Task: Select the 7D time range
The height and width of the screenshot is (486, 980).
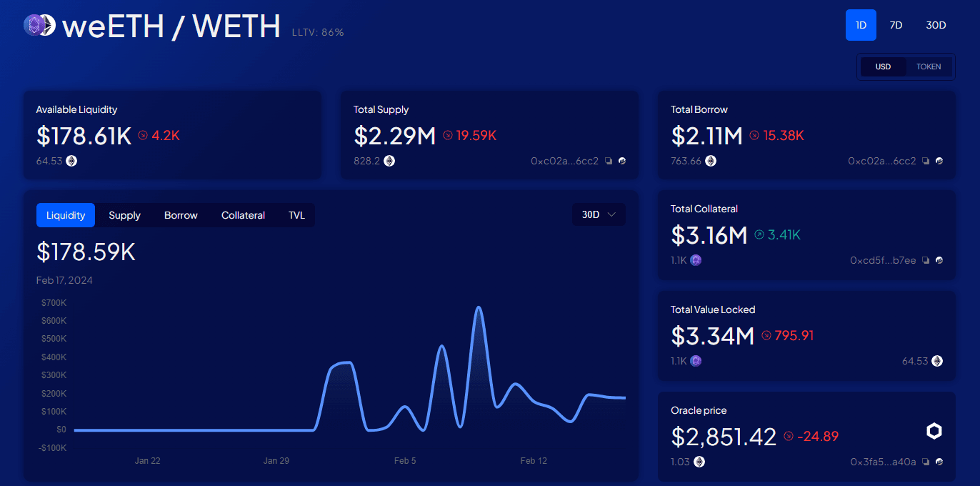Action: tap(896, 25)
